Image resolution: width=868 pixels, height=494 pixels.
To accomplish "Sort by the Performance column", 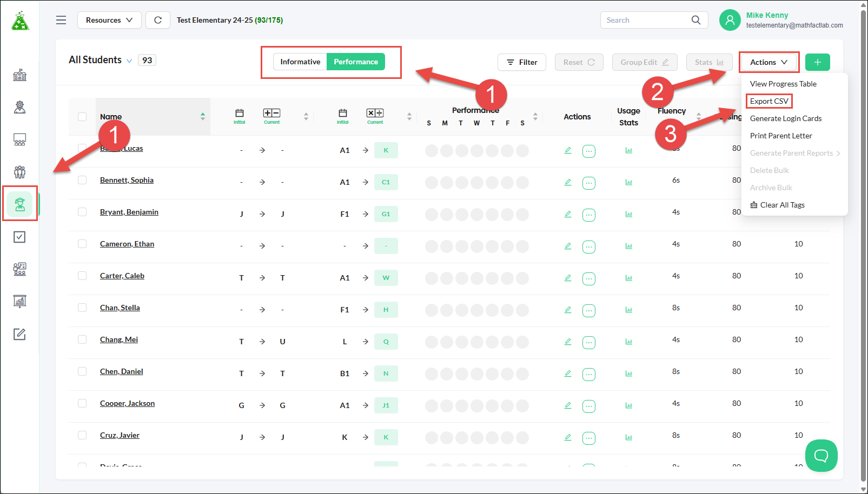I will point(535,117).
